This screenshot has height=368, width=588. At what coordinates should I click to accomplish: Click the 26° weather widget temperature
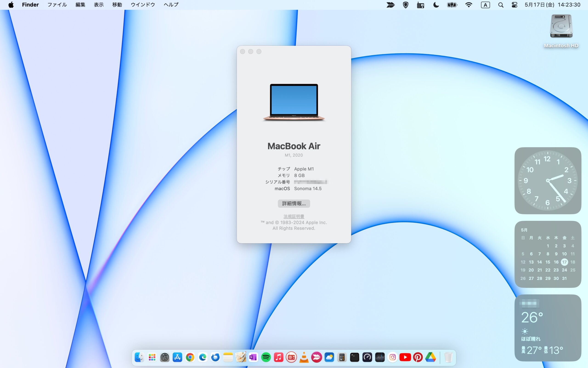532,318
